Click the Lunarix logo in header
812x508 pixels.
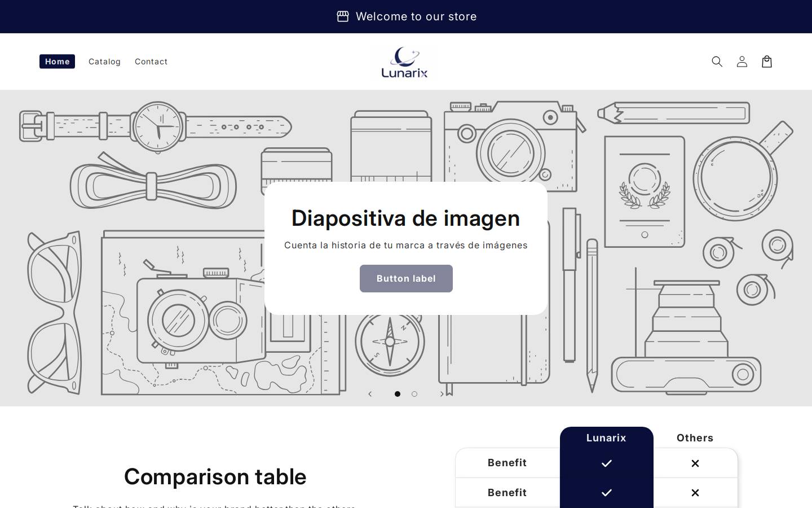[x=404, y=62]
